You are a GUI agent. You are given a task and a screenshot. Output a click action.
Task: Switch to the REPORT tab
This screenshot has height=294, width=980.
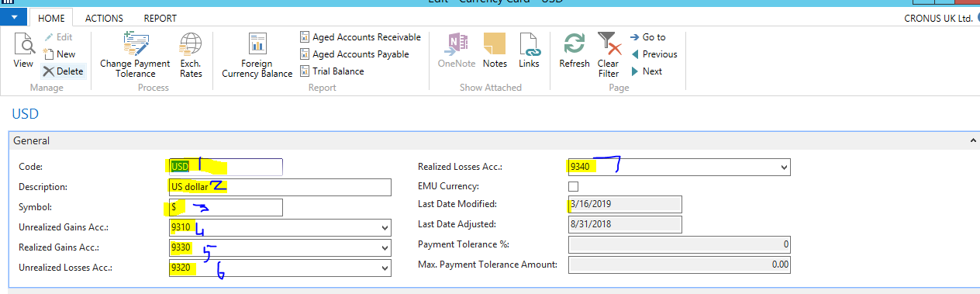point(160,18)
